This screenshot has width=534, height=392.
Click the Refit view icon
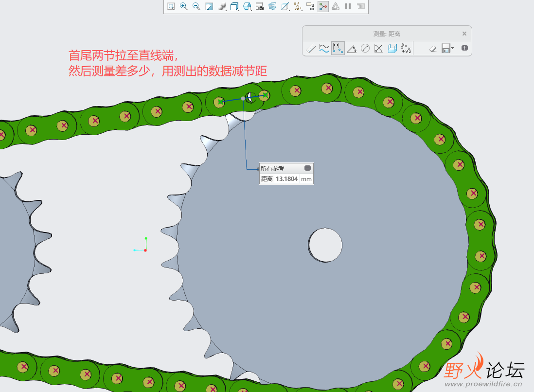tap(171, 6)
